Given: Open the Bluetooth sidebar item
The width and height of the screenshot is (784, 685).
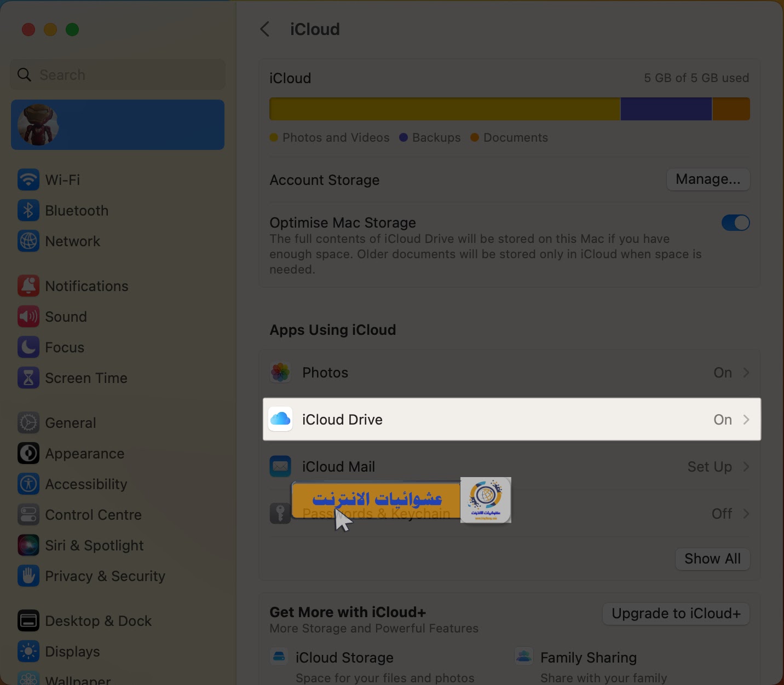Looking at the screenshot, I should 118,210.
